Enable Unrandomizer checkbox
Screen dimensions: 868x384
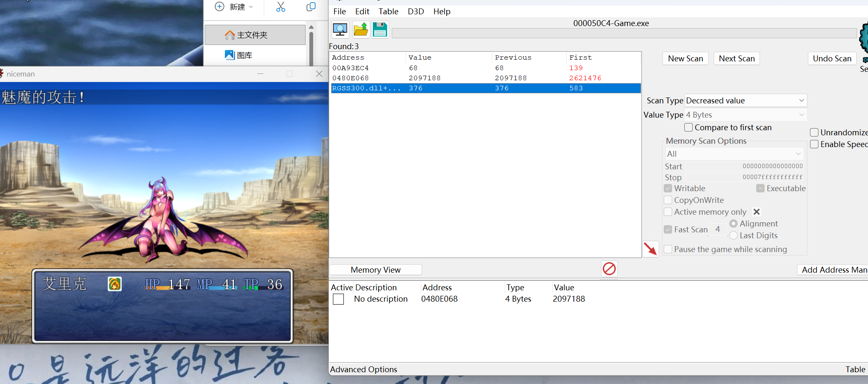click(814, 132)
